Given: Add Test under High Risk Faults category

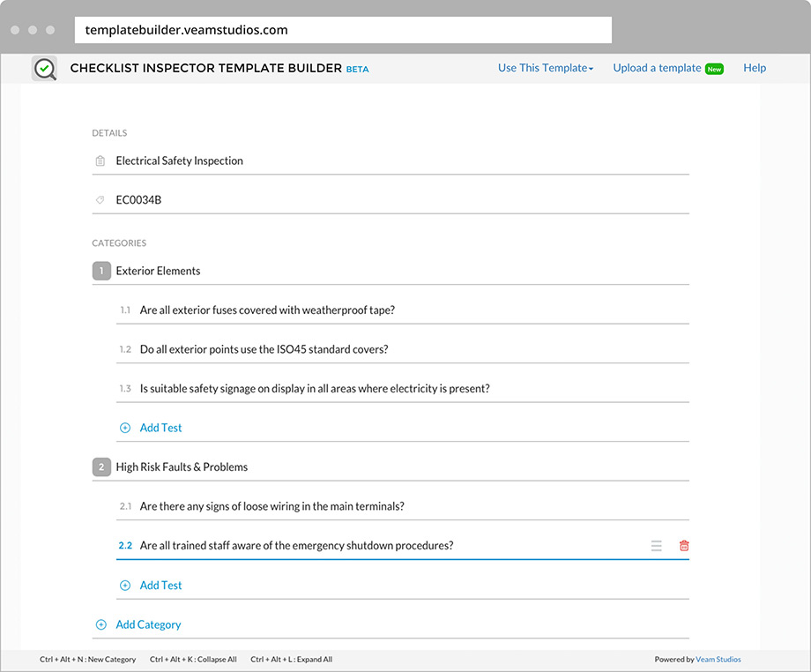Looking at the screenshot, I should [160, 586].
